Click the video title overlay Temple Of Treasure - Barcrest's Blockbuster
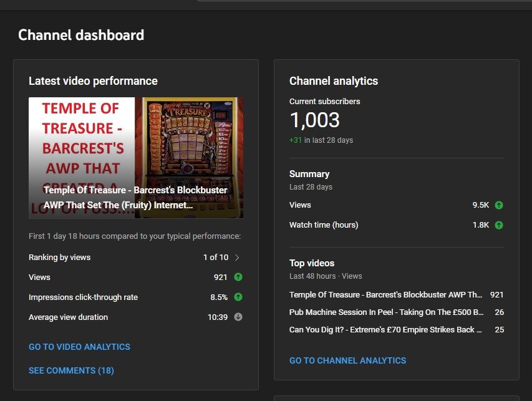The height and width of the screenshot is (401, 532). pyautogui.click(x=135, y=198)
